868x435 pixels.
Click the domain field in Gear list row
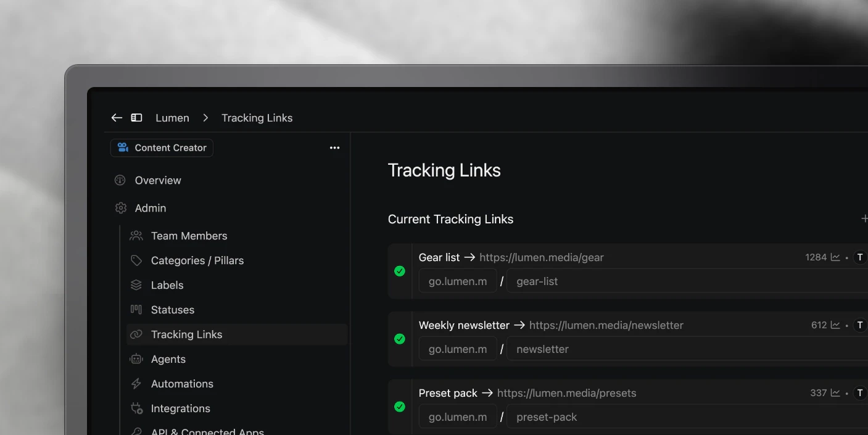point(458,281)
